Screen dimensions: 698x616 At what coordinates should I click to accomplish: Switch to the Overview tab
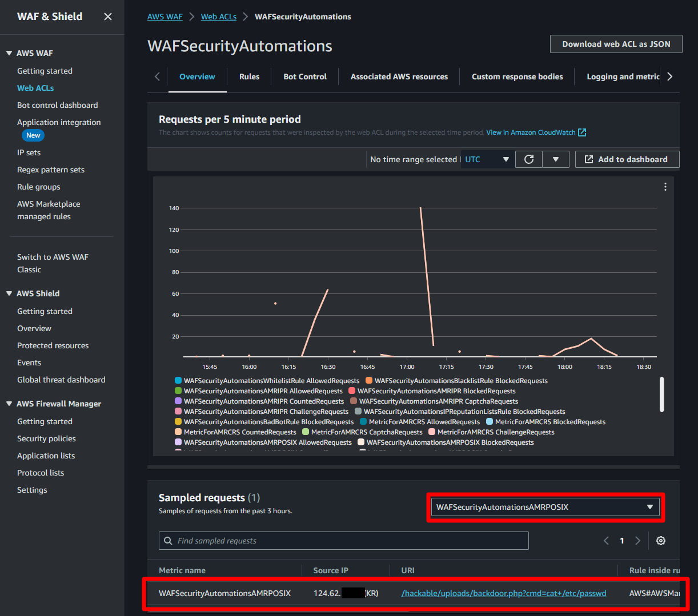coord(197,77)
